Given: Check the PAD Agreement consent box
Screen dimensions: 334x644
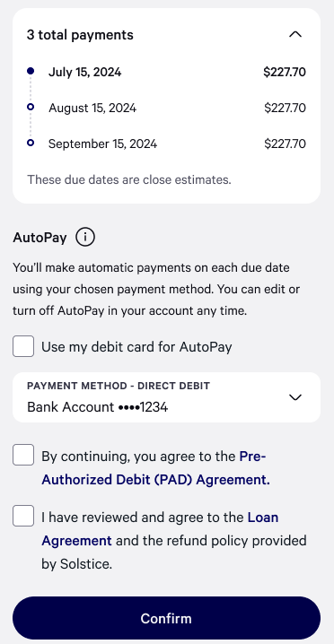Looking at the screenshot, I should coord(23,455).
